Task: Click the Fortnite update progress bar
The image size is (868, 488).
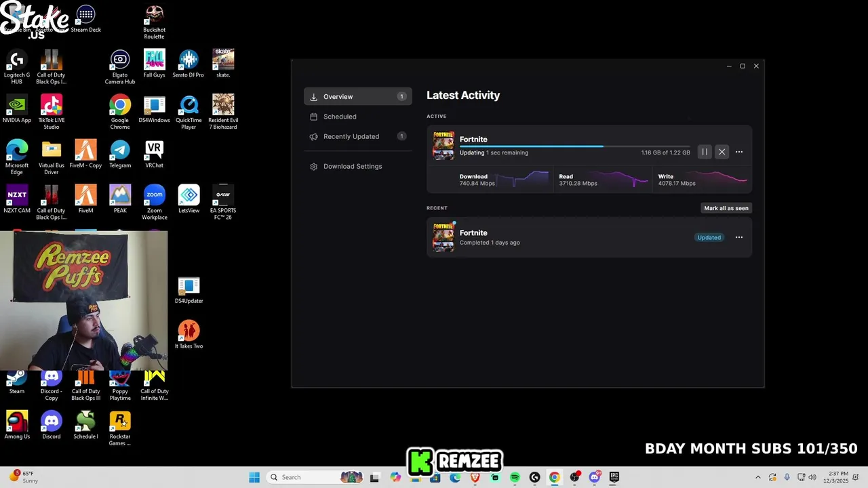Action: point(574,146)
